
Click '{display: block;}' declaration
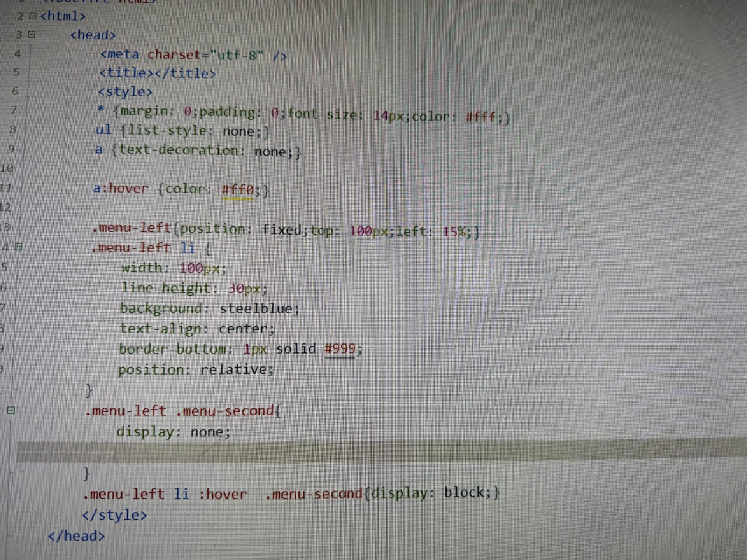[432, 493]
